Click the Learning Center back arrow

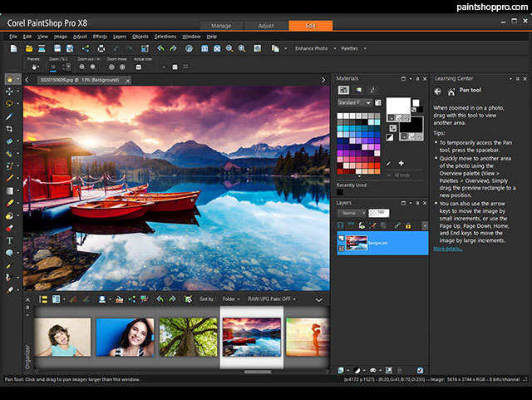438,91
